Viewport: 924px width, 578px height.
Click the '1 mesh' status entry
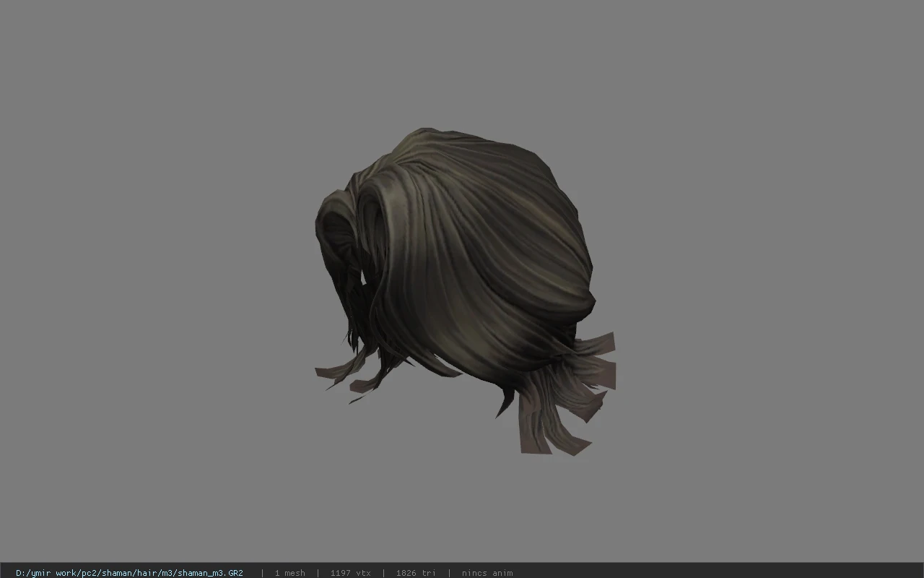[289, 573]
